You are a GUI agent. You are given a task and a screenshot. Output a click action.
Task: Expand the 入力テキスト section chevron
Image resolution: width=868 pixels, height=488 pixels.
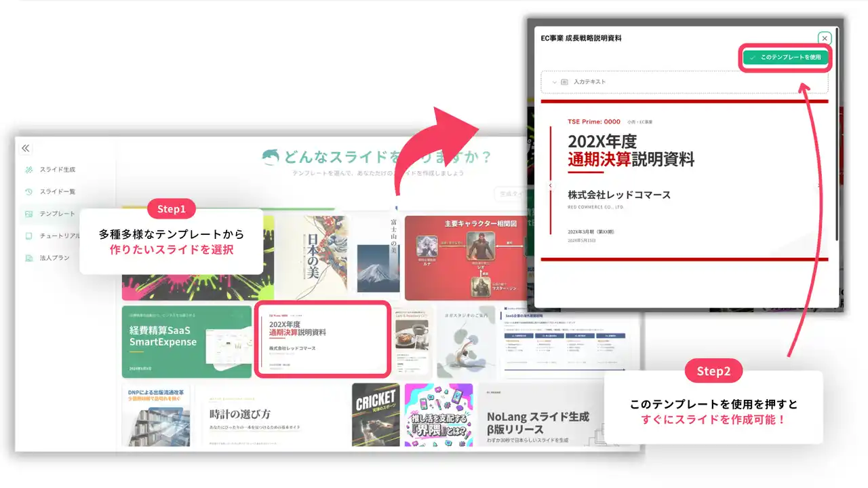point(554,82)
